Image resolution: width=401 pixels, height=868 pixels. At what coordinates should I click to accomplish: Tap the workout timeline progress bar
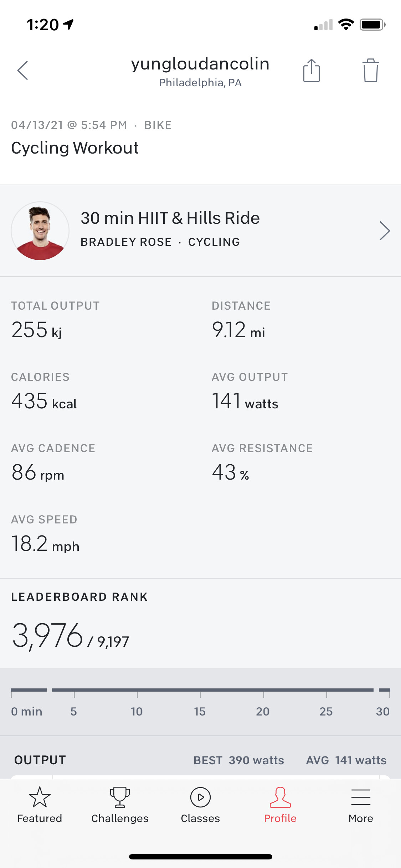[212, 690]
